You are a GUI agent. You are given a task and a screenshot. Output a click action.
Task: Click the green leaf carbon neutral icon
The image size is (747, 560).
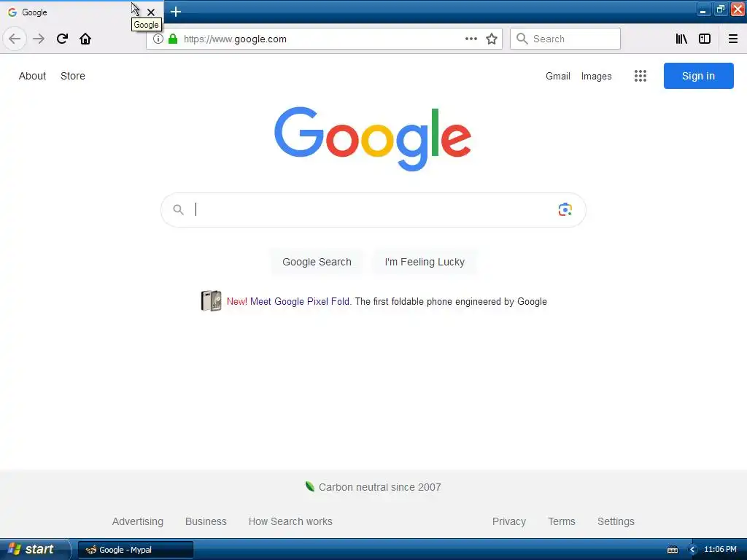tap(309, 486)
